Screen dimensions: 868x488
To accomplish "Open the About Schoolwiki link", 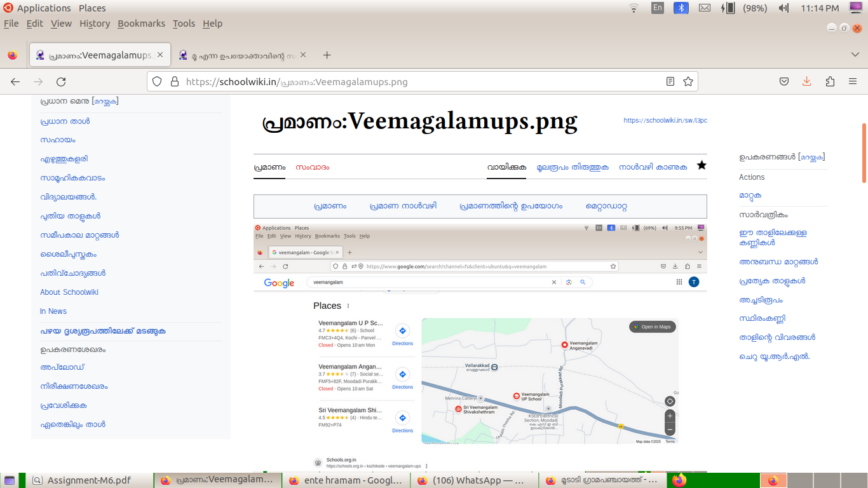I will coord(69,292).
